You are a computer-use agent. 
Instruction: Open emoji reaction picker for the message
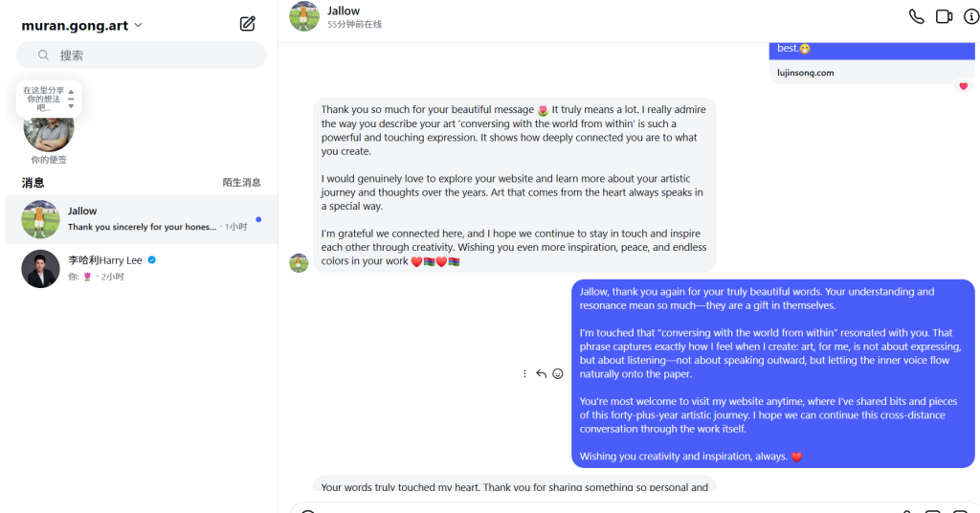coord(558,374)
